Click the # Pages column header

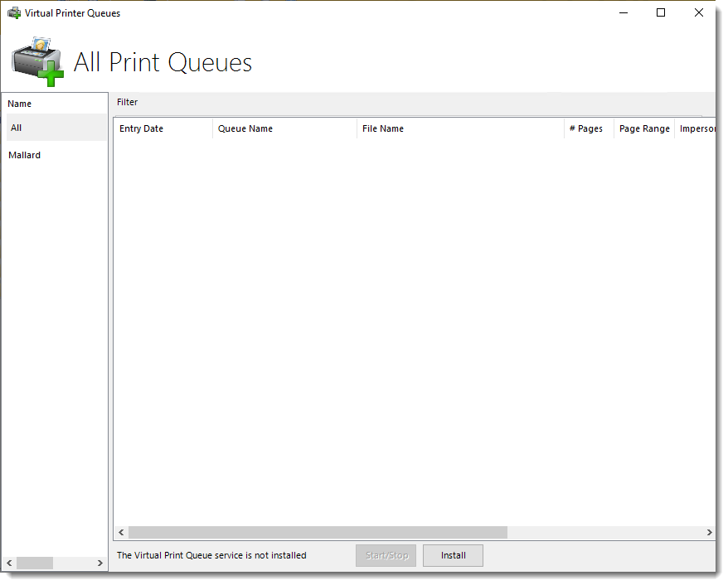585,128
